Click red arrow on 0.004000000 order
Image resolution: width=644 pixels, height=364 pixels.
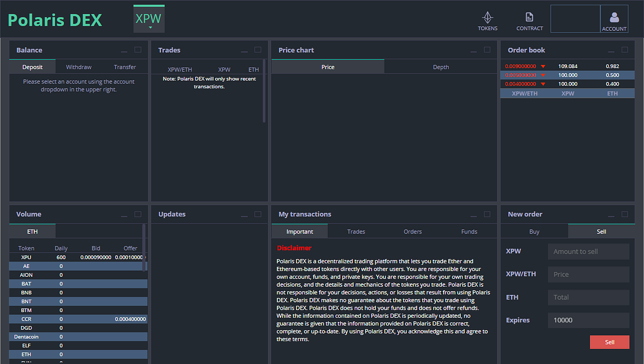pos(543,84)
